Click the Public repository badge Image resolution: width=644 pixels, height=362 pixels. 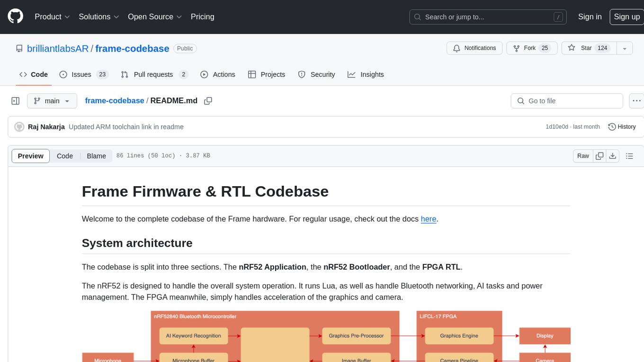pos(185,48)
